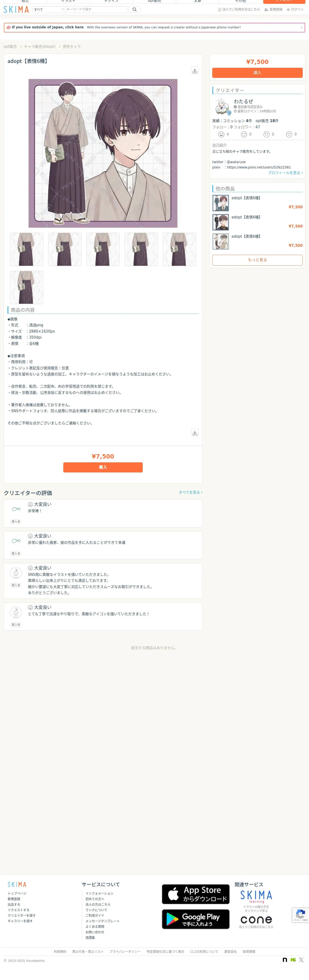The height and width of the screenshot is (980, 309).
Task: Select the fourth expression thumbnail
Action: [x=141, y=249]
